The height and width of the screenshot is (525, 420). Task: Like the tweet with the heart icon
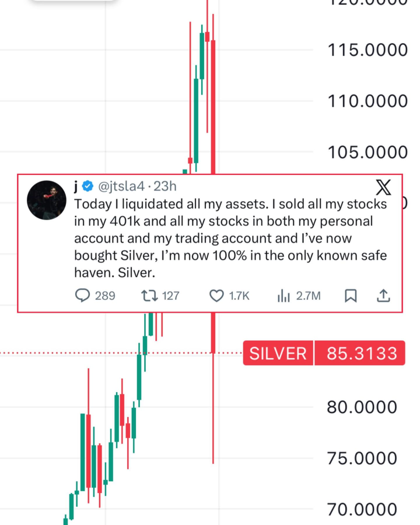pos(216,296)
